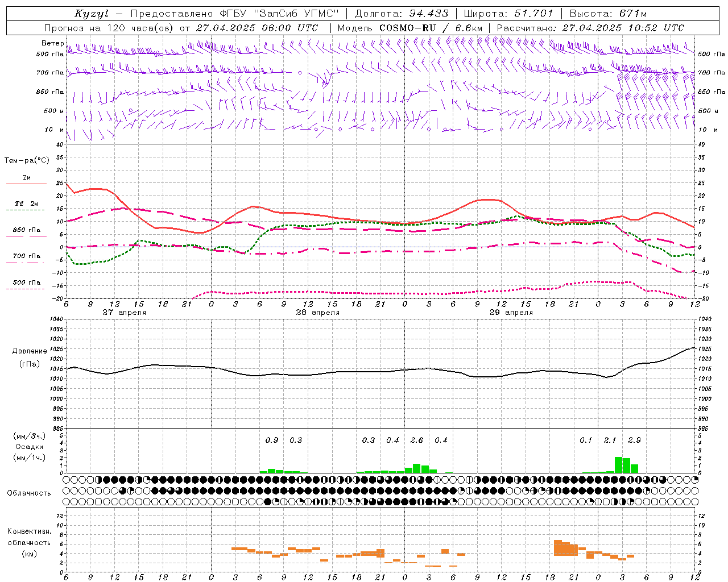
Task: Click the 'Осадки' precipitation label
Action: coord(30,447)
